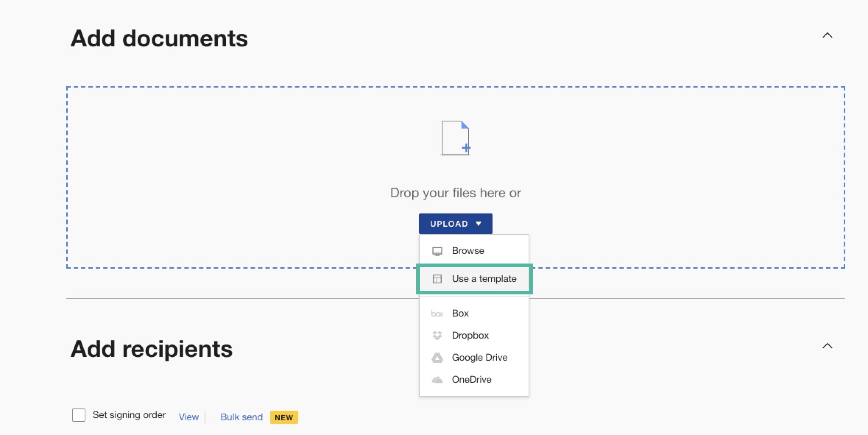Collapse the Add documents section

[827, 35]
